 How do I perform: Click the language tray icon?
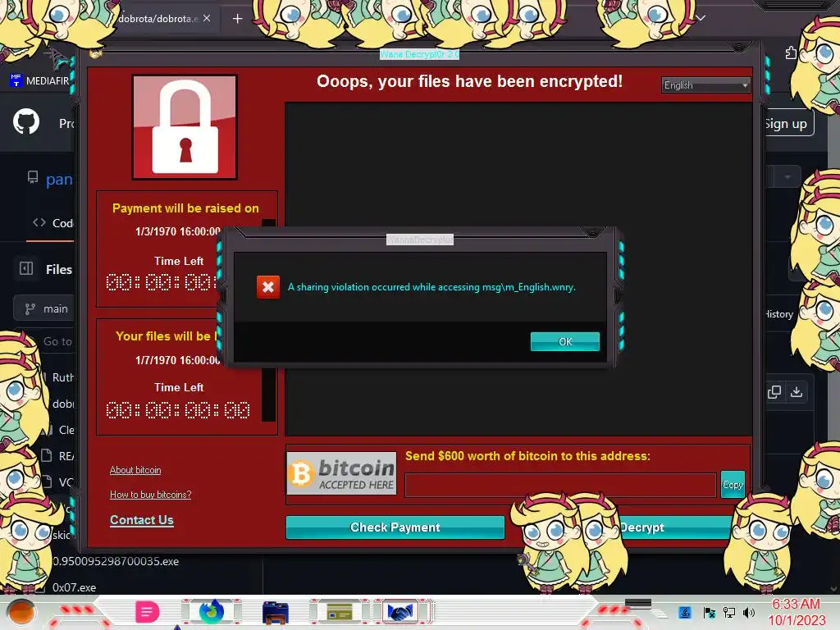click(685, 612)
